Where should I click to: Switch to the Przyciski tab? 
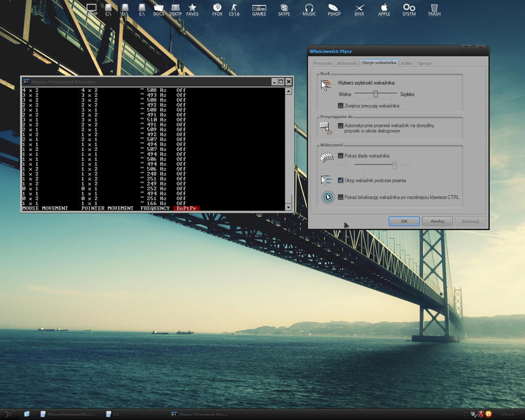[x=323, y=63]
